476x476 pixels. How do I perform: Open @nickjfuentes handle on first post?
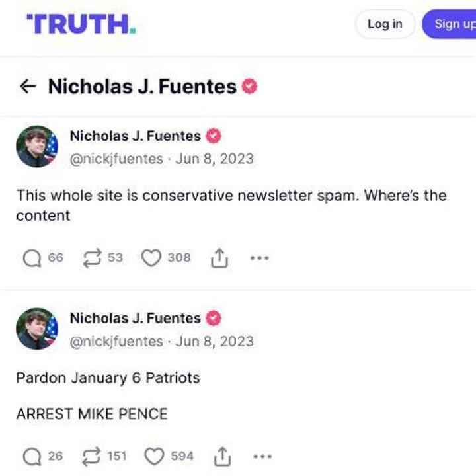point(116,159)
